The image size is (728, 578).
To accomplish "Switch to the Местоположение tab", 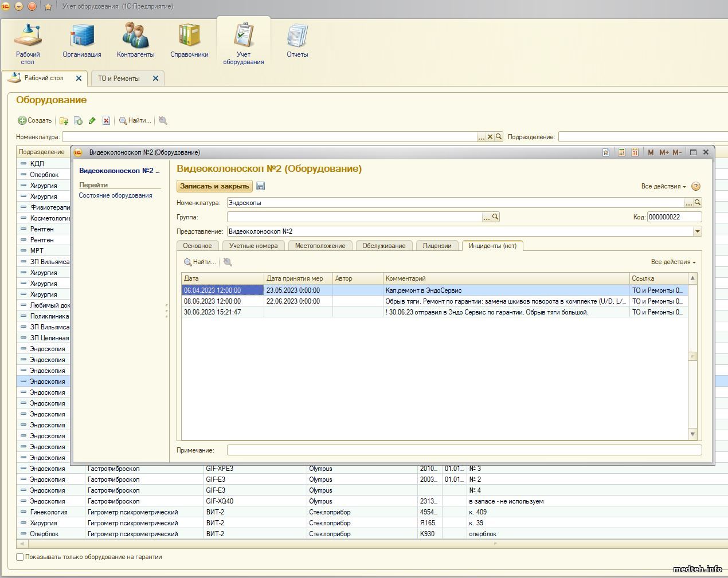I will point(320,246).
